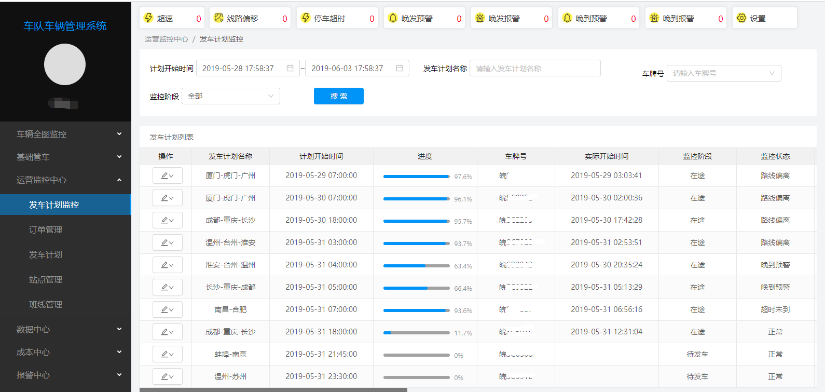This screenshot has width=825, height=392.
Task: Click the 超时未到 status cell
Action: pos(775,310)
